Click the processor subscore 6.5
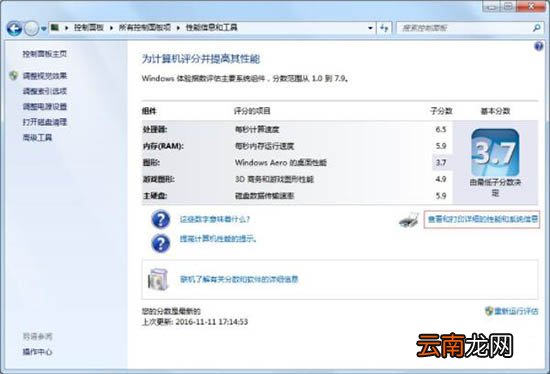550x374 pixels. (441, 129)
